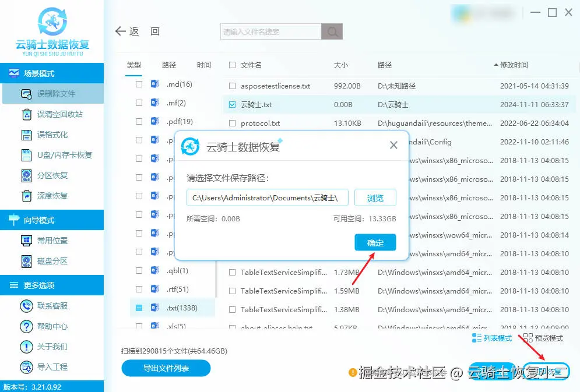Go back with the 返回 arrow

point(137,31)
